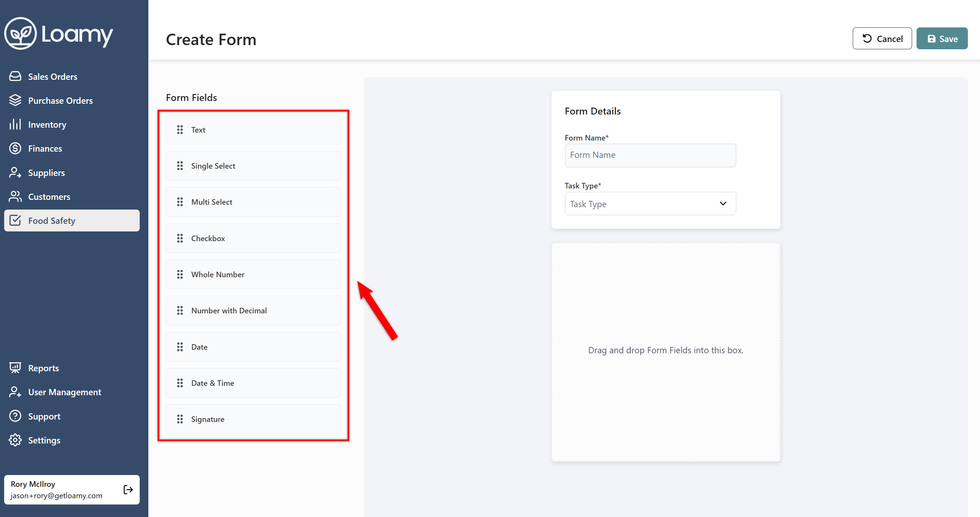Click the Rory McIlroy account card

pos(72,490)
